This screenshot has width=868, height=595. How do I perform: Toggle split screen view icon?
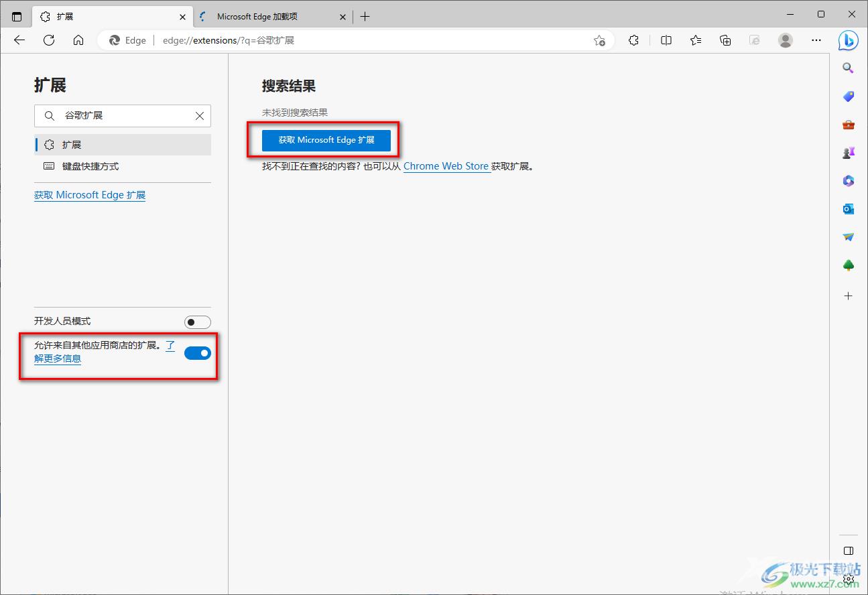[x=666, y=40]
